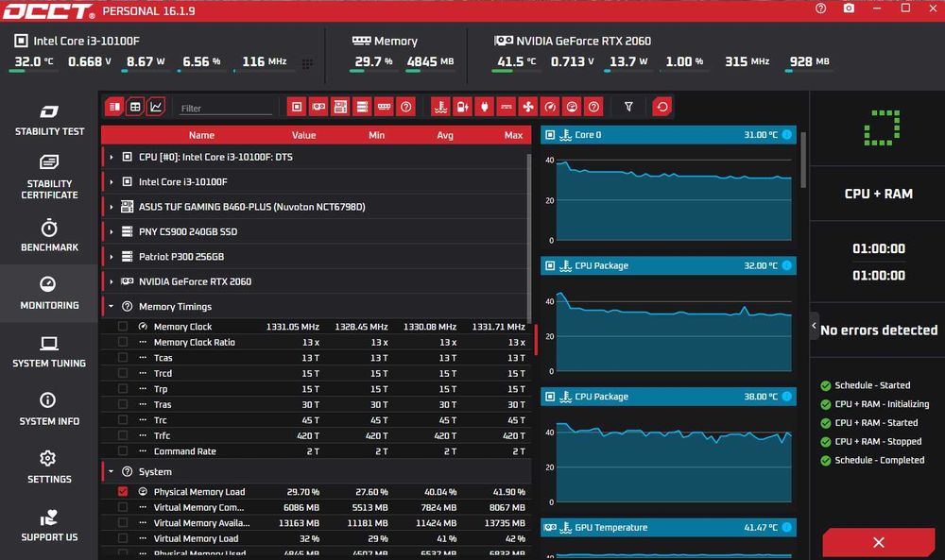The width and height of the screenshot is (945, 560).
Task: Take a screenshot with the camera icon
Action: point(849,8)
